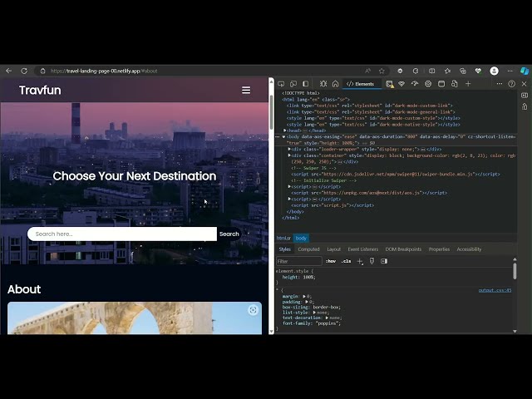Toggle the DevTools activity bar sidebar icon

(306, 84)
